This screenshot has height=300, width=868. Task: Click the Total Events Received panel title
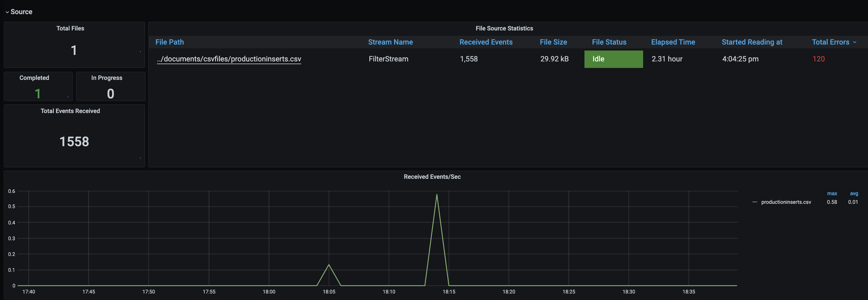click(x=70, y=111)
